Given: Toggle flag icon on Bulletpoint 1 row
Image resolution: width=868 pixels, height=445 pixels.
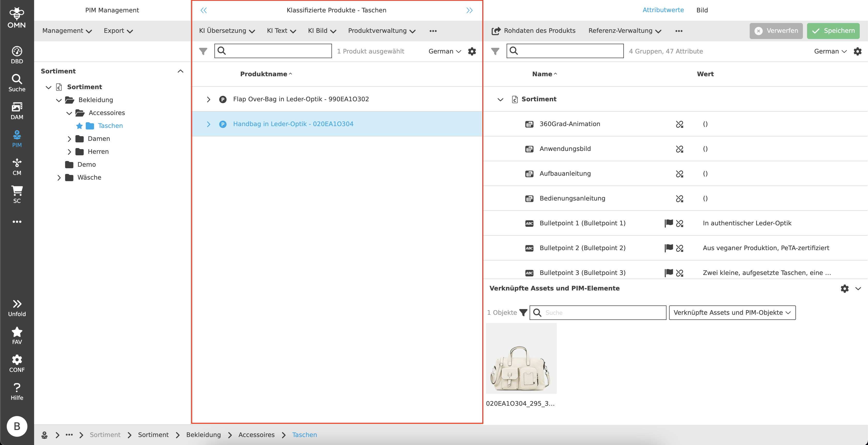Looking at the screenshot, I should 669,223.
